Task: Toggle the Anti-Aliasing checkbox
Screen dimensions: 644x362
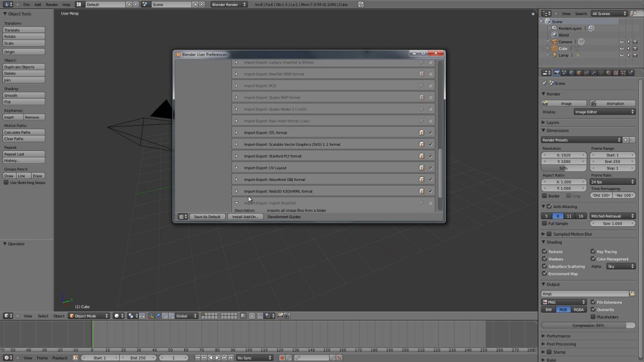Action: tap(549, 206)
